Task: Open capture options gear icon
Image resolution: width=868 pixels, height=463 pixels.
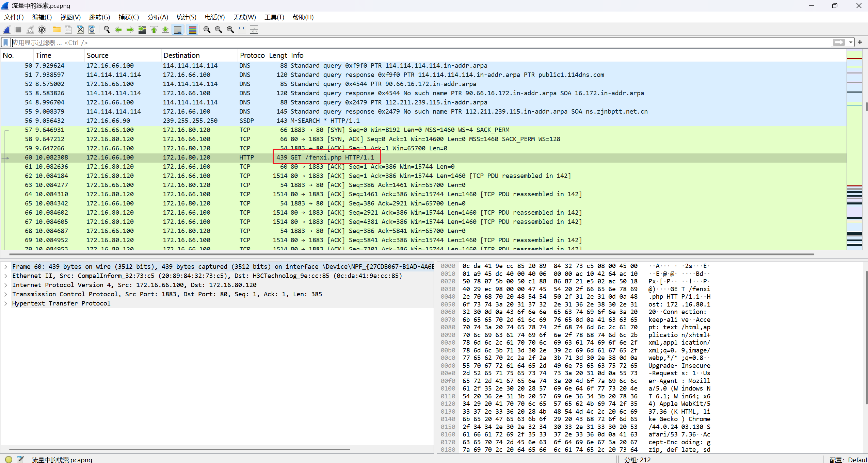Action: click(42, 30)
